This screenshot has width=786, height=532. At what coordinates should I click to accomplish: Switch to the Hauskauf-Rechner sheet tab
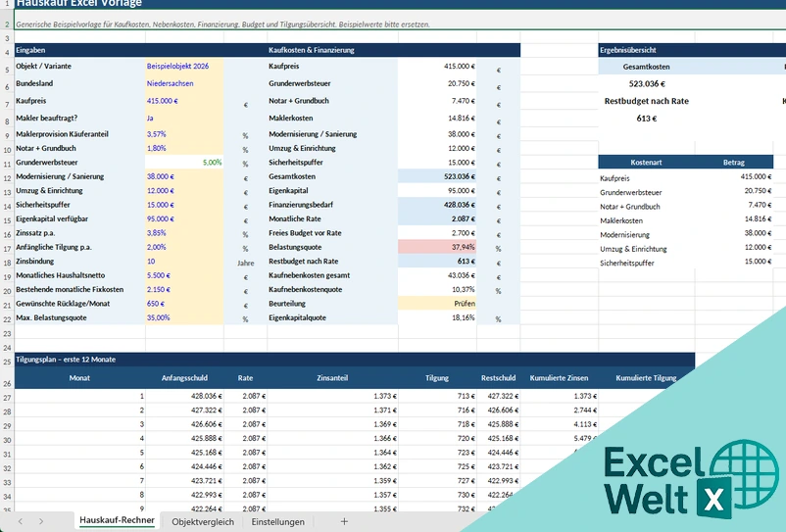pyautogui.click(x=117, y=520)
